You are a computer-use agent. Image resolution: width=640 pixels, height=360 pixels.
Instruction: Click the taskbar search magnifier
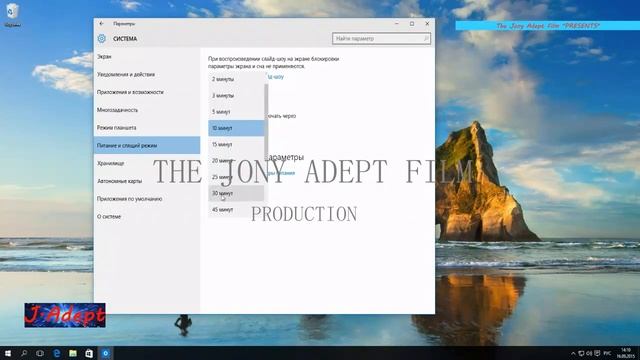pyautogui.click(x=24, y=353)
